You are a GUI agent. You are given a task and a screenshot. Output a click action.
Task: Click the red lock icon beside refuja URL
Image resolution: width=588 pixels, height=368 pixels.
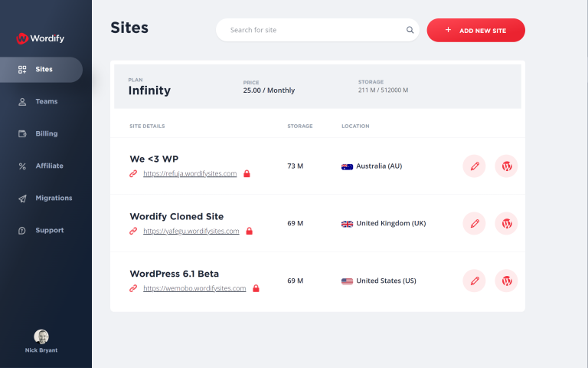point(247,173)
